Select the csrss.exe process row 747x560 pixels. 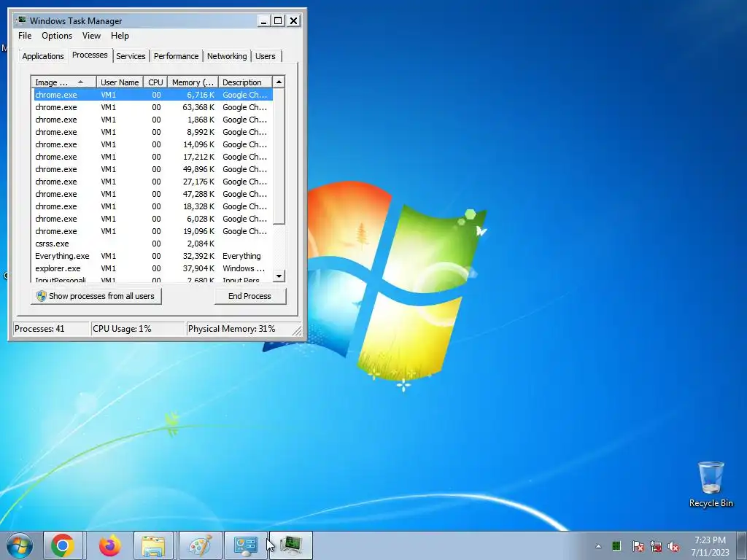tap(152, 244)
